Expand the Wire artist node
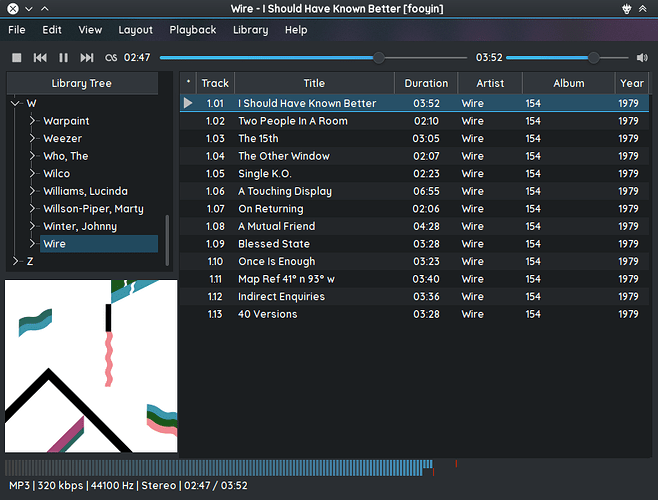The image size is (658, 500). tap(32, 243)
